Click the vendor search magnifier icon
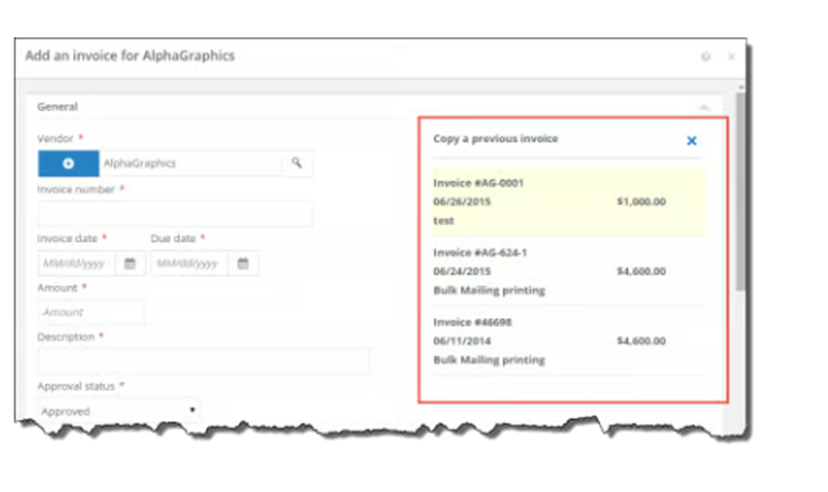 (297, 163)
